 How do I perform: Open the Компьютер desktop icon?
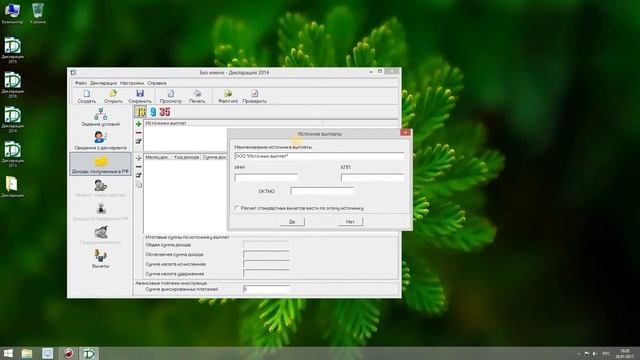(x=12, y=13)
